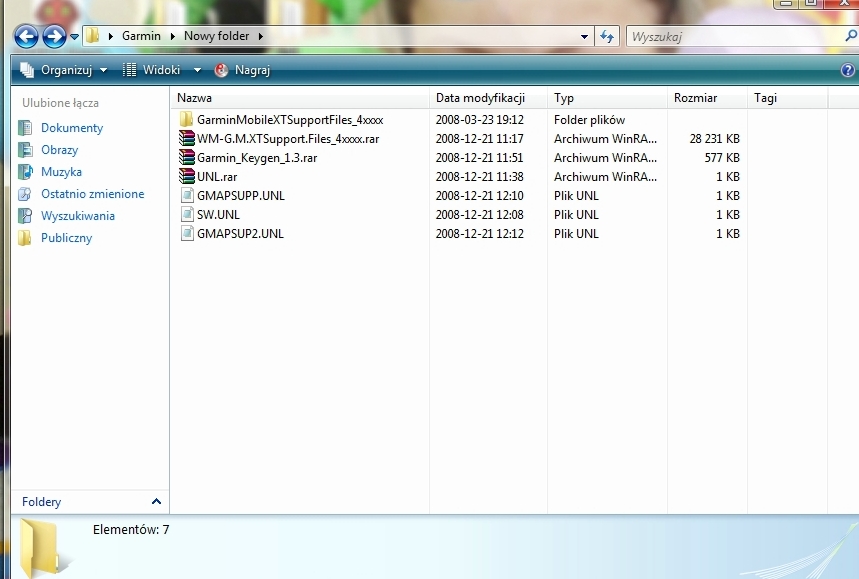Viewport: 859px width, 579px height.
Task: Click the search magnifier icon
Action: tap(851, 36)
